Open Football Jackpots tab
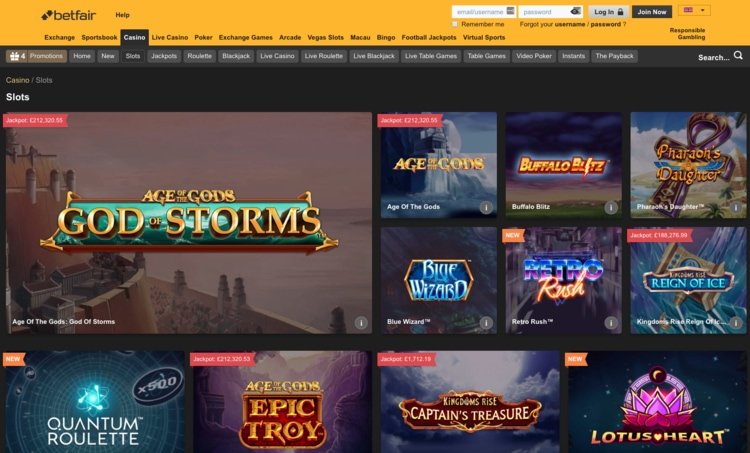 (429, 37)
